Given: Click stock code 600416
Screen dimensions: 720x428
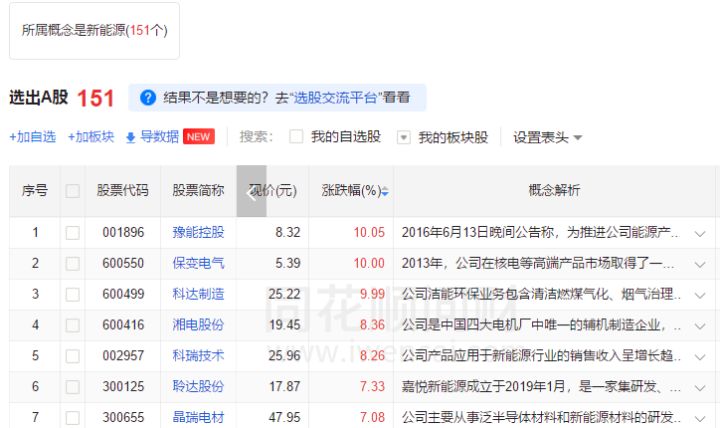Looking at the screenshot, I should coord(123,325).
